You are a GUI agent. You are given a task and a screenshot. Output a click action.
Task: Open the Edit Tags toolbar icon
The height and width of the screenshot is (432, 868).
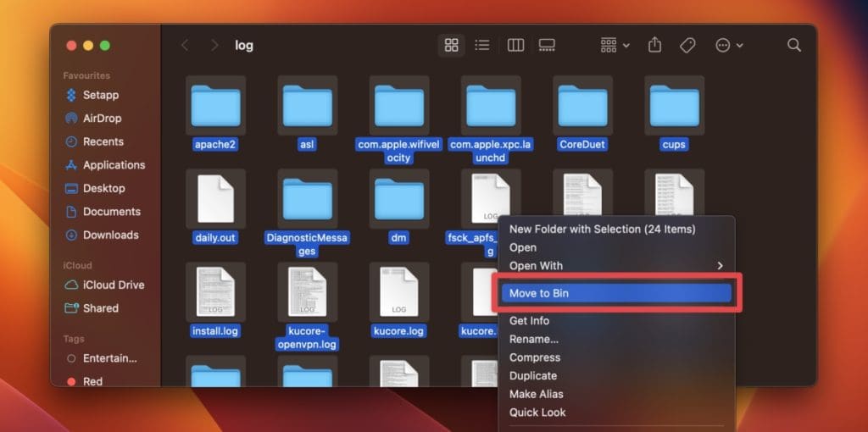coord(687,45)
